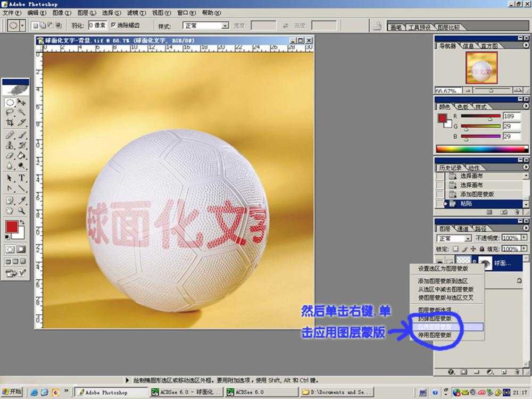Select the Eyedropper tool
The image size is (532, 399).
22,201
